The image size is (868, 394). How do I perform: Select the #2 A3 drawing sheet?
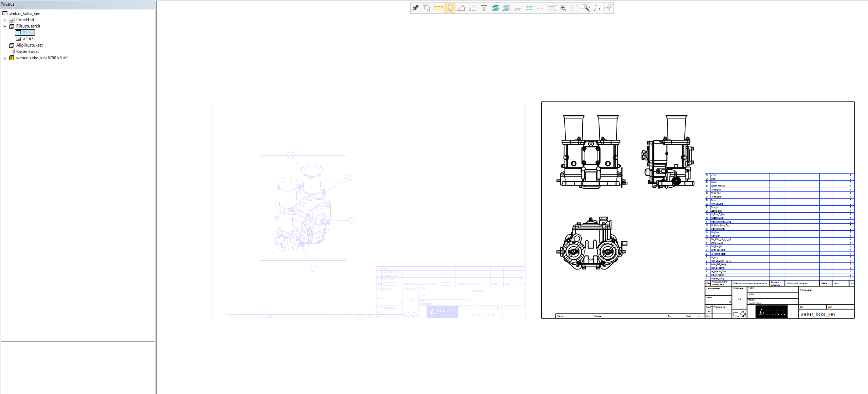[x=28, y=39]
